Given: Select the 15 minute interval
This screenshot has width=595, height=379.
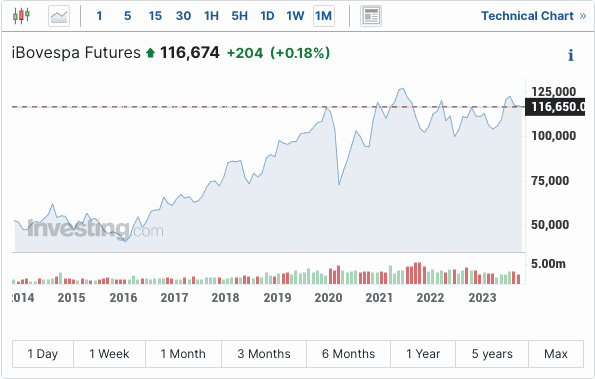Looking at the screenshot, I should (x=155, y=16).
